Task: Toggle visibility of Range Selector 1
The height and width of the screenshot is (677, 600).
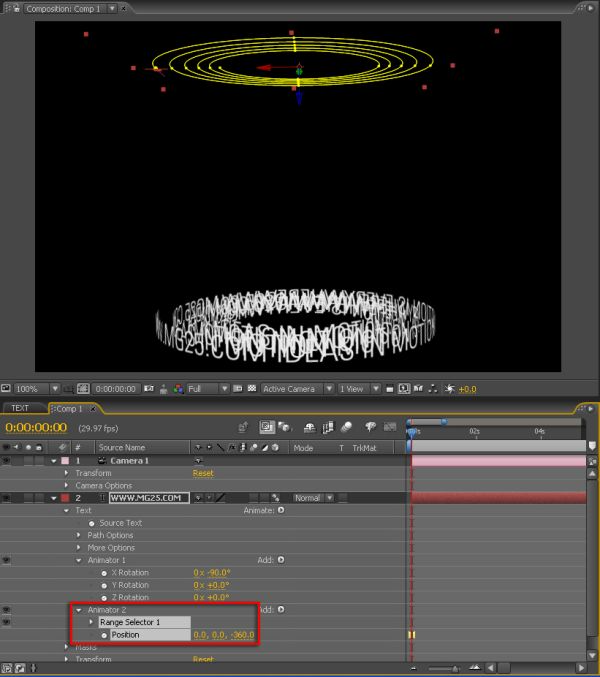Action: point(6,622)
